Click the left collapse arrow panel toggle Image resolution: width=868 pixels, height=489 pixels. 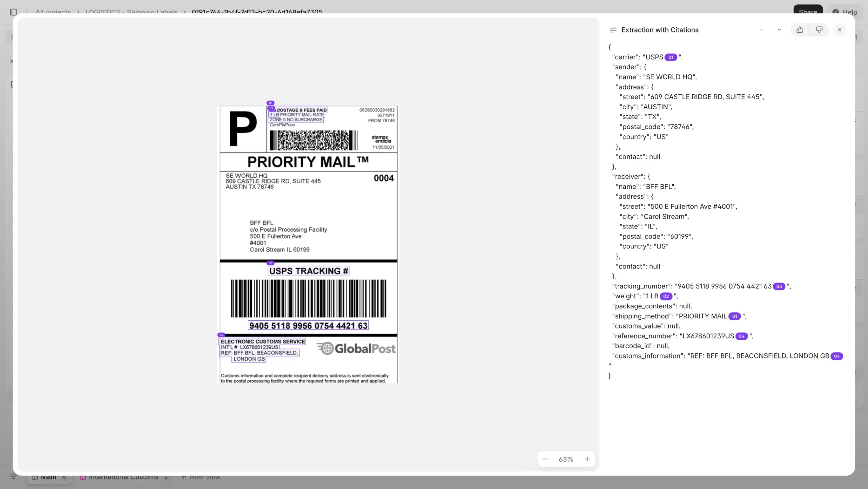click(x=13, y=12)
